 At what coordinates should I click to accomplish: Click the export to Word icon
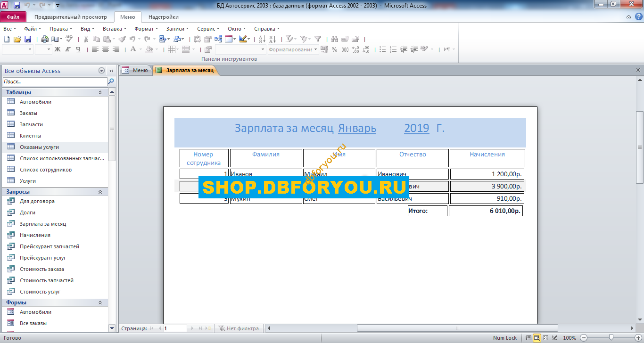point(162,39)
